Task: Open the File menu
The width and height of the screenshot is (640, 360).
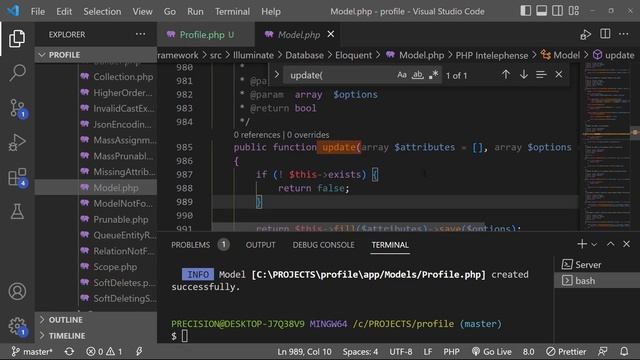Action: pyautogui.click(x=38, y=11)
